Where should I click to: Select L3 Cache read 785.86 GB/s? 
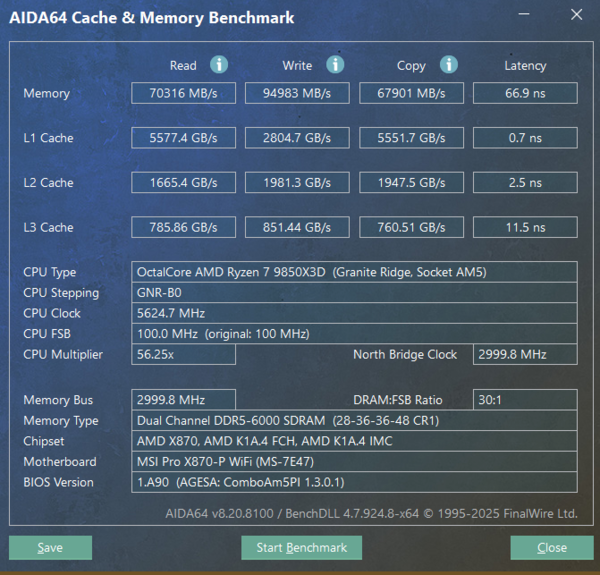point(183,227)
